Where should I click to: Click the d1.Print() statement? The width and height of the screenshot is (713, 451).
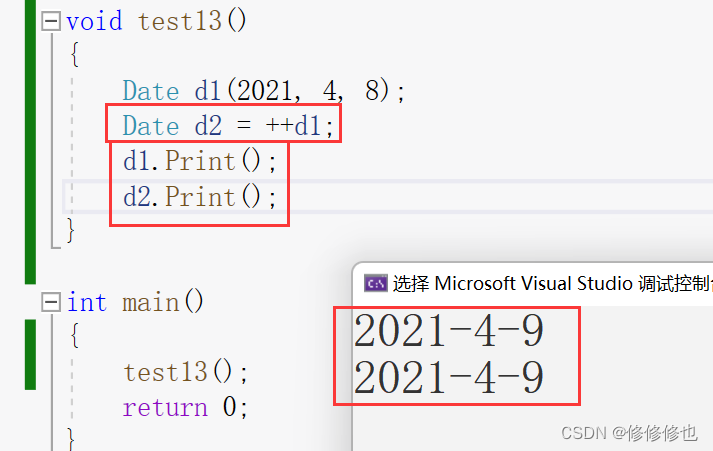(x=199, y=160)
